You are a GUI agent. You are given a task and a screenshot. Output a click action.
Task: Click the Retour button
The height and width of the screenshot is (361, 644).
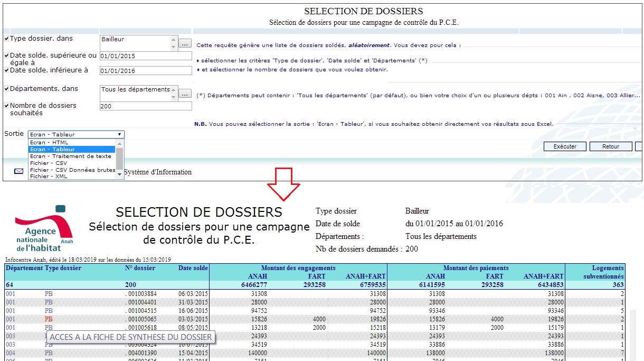611,146
